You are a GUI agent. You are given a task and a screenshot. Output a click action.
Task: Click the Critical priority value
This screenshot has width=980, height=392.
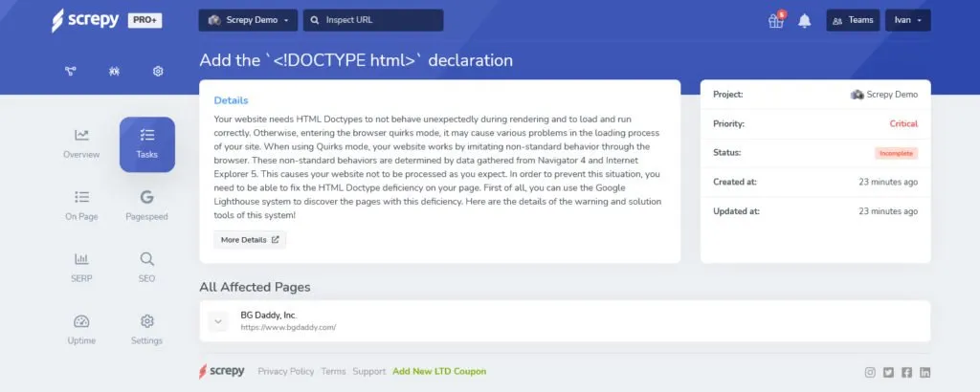pos(903,123)
